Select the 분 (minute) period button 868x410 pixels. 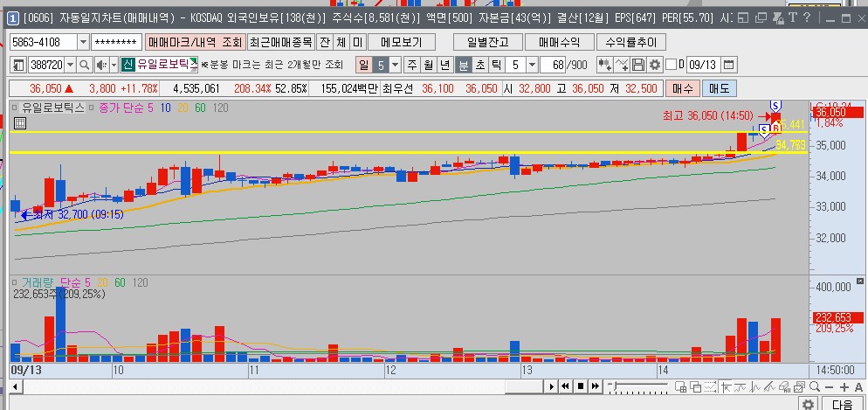[x=463, y=65]
